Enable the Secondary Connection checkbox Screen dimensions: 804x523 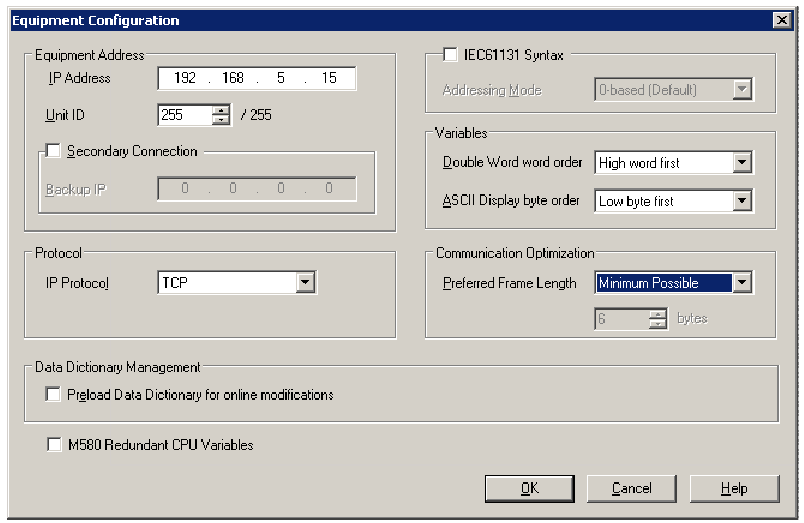tap(53, 151)
